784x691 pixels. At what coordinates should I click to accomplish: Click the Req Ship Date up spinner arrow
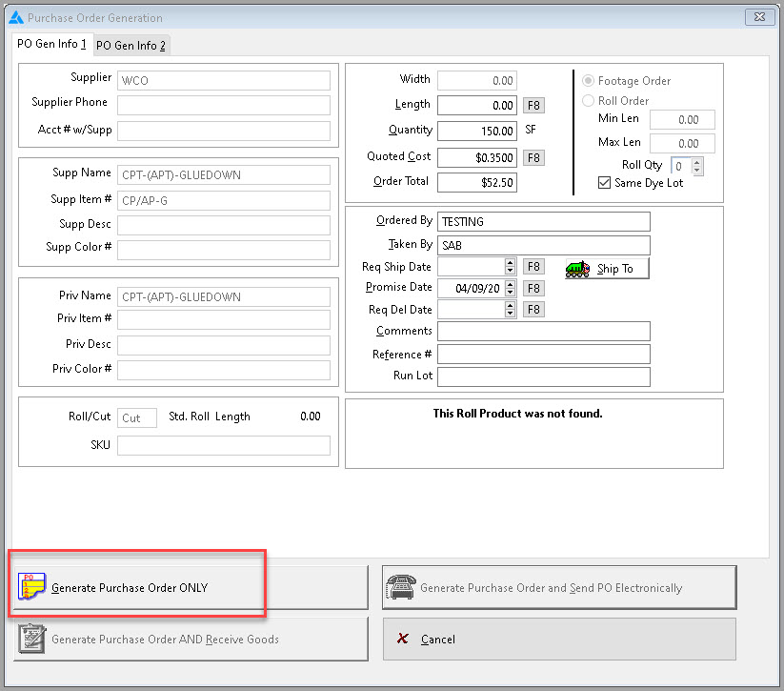click(510, 263)
